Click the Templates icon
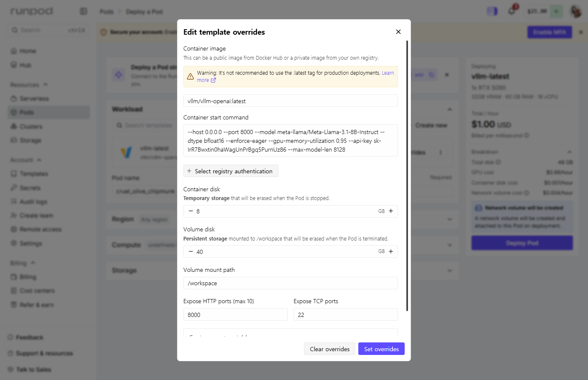Image resolution: width=588 pixels, height=380 pixels. [14, 174]
